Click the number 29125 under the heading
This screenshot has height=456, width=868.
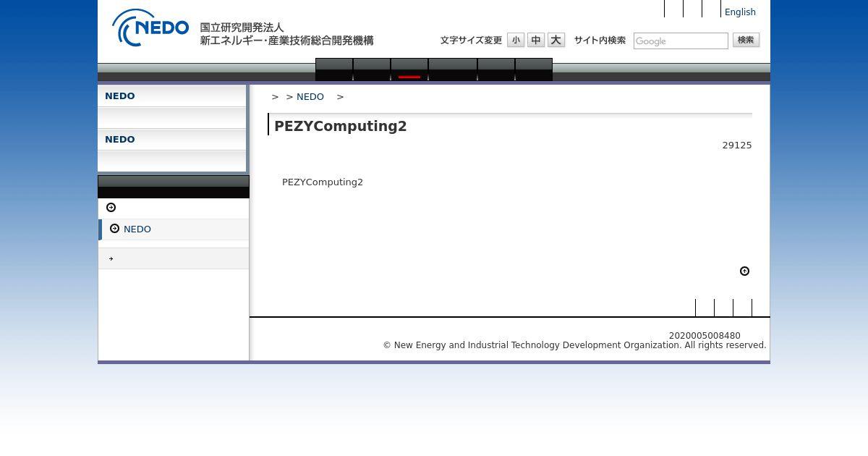coord(737,145)
